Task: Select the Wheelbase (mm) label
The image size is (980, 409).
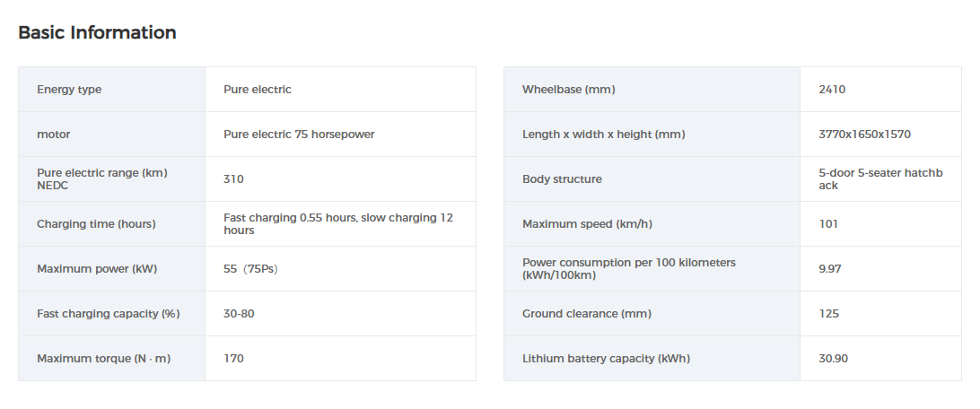Action: coord(568,90)
